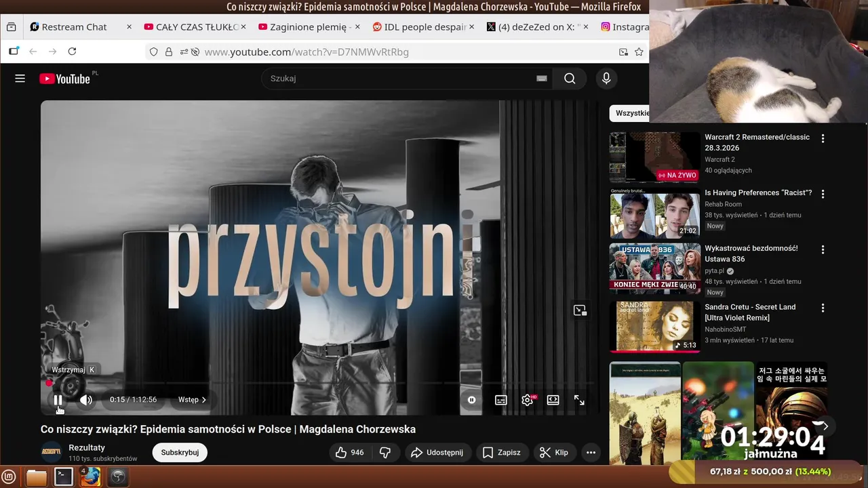Open the Rezultaty channel name link

point(87,447)
